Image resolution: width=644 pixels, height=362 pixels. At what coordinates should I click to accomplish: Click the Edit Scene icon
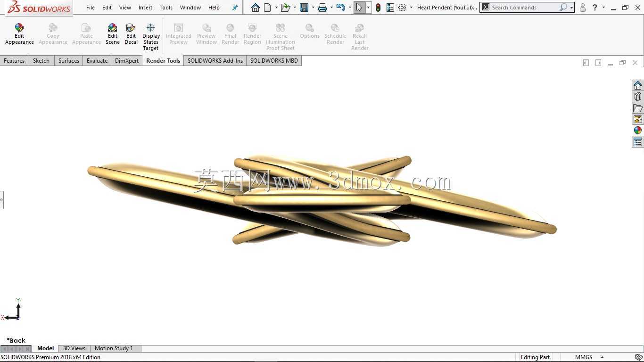pos(112,34)
